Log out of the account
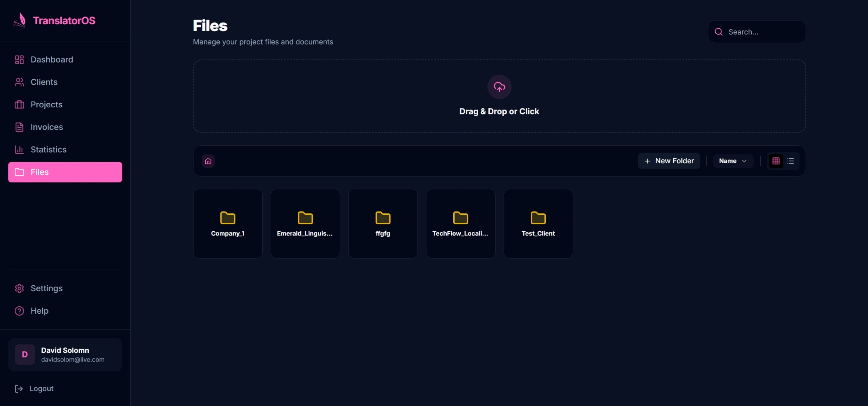 coord(41,388)
